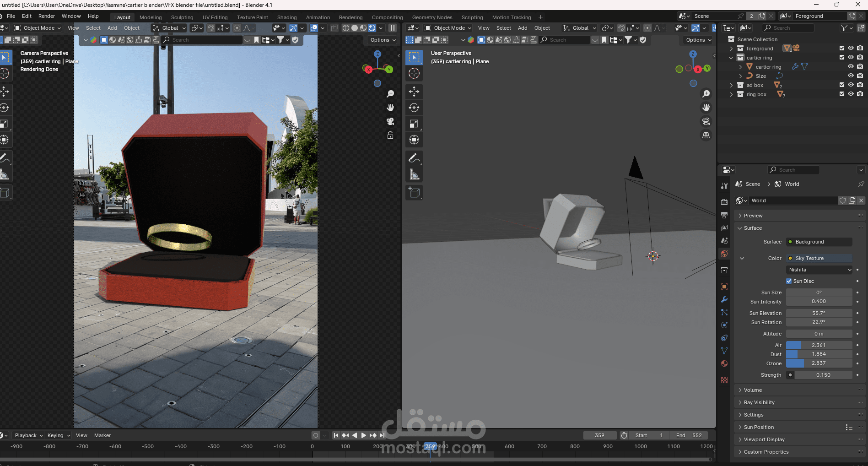Click the lock camera padlock icon
The width and height of the screenshot is (868, 466).
[x=390, y=135]
